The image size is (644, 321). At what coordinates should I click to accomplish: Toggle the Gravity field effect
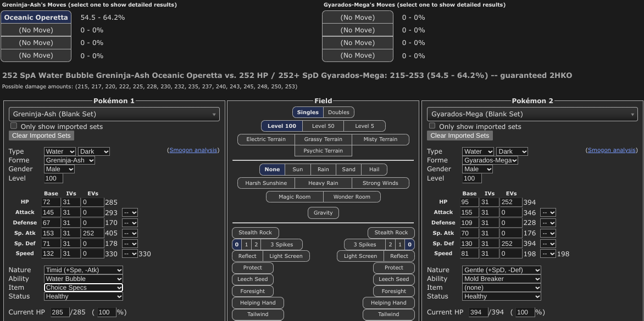point(323,213)
